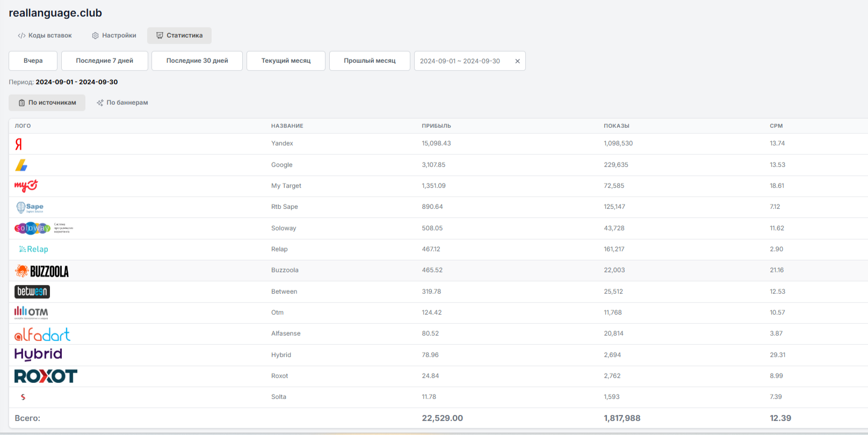Viewport: 868px width, 435px height.
Task: Clear the date range with the X icon
Action: pos(518,61)
